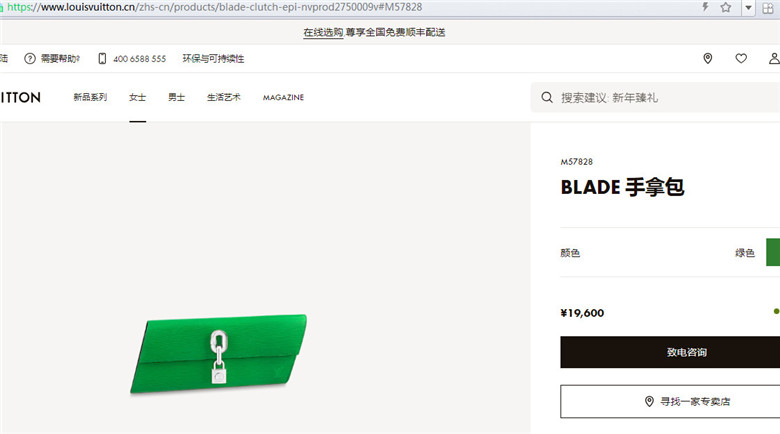Viewport: 780px width, 434px height.
Task: Click the store locator pin icon in header
Action: [x=707, y=59]
